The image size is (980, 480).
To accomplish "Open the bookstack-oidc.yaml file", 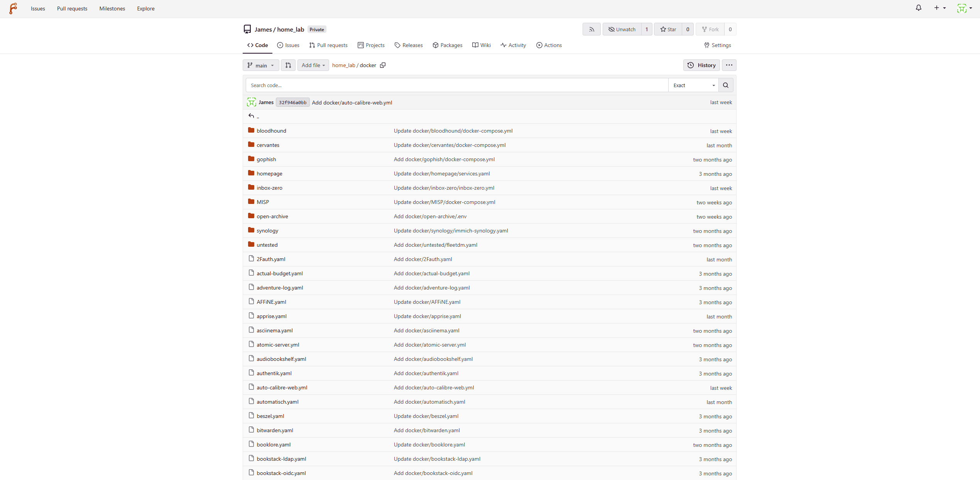I will (x=281, y=473).
